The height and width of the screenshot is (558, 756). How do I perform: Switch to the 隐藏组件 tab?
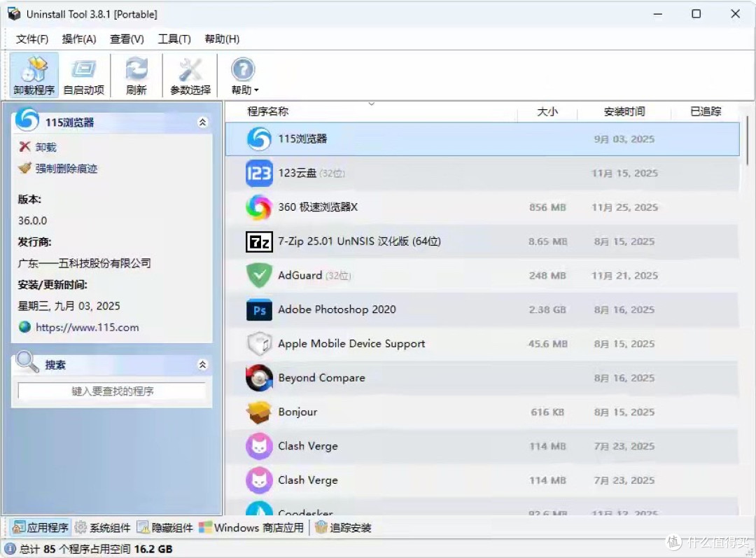(x=165, y=527)
